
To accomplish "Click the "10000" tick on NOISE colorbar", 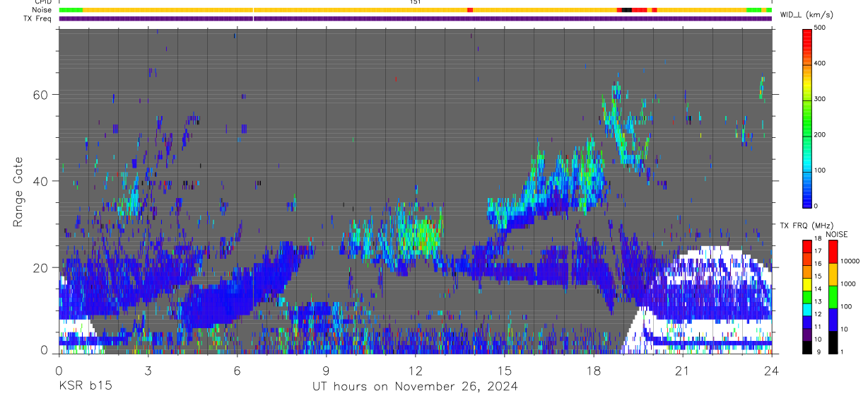I will pos(851,262).
